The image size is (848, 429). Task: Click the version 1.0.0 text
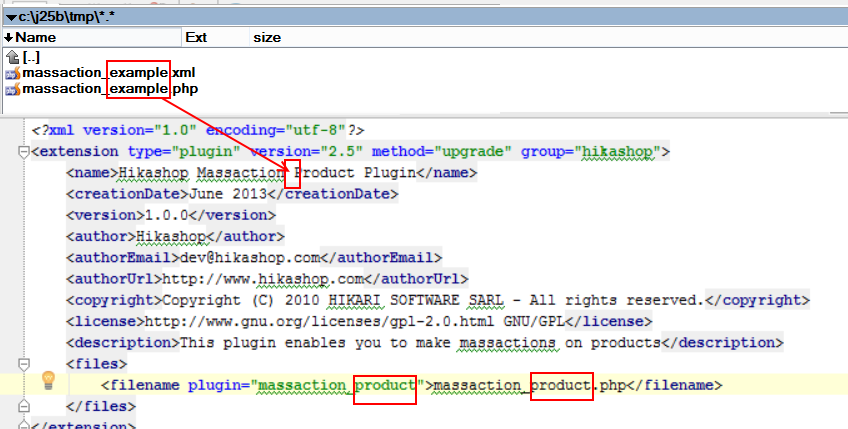[167, 215]
